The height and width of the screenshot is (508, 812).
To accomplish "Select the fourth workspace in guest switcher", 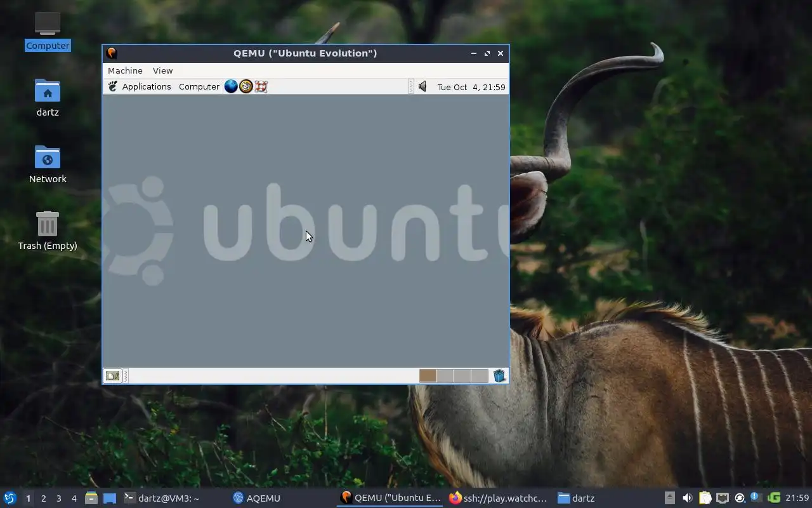I will tap(480, 376).
